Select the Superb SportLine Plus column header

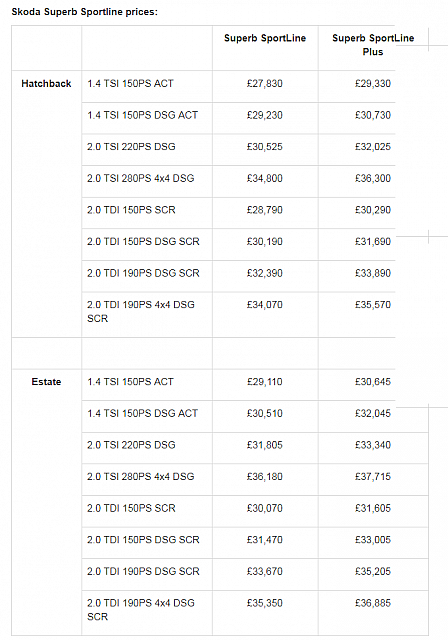(373, 45)
